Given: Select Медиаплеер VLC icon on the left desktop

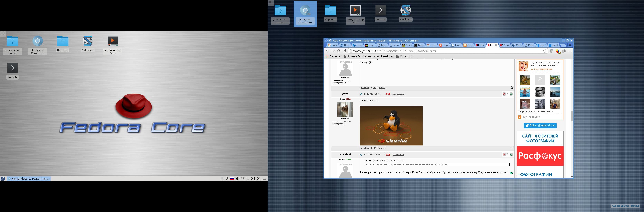Looking at the screenshot, I should [x=113, y=45].
